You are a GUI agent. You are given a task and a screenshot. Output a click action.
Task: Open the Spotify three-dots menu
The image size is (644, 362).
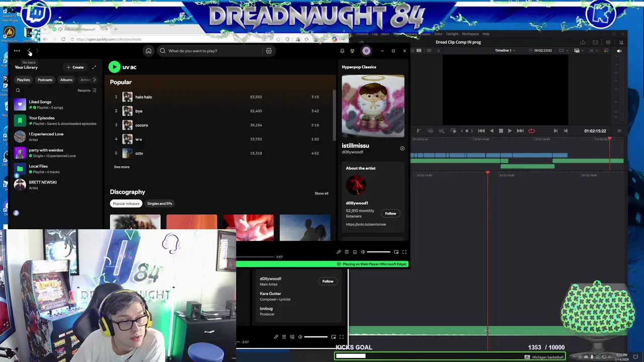click(x=17, y=51)
